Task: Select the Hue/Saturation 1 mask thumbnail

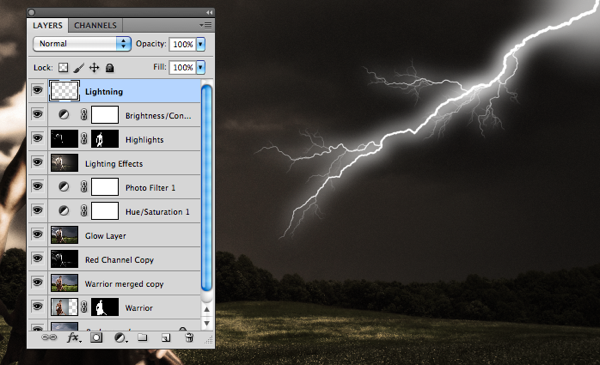Action: coord(105,211)
